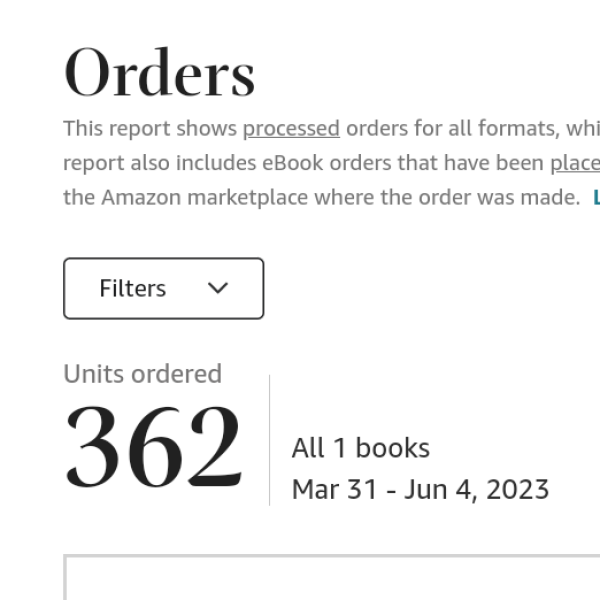
Task: Select the "All 1 books" text
Action: pyautogui.click(x=360, y=448)
